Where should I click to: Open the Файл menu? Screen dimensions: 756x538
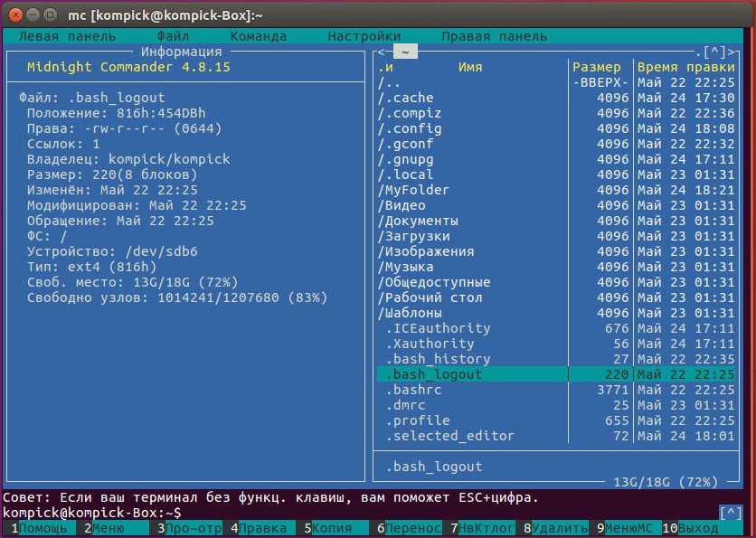[x=173, y=36]
